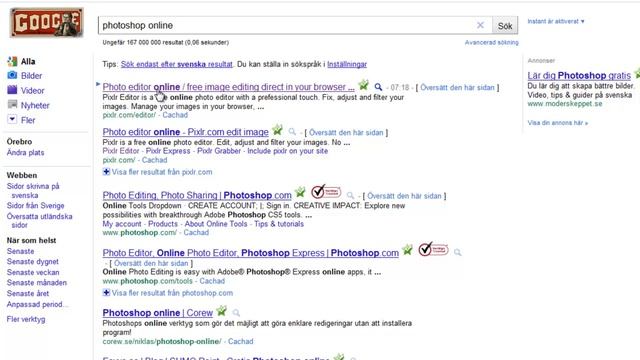Show Fler verktyg options
This screenshot has width=640, height=360.
click(26, 319)
